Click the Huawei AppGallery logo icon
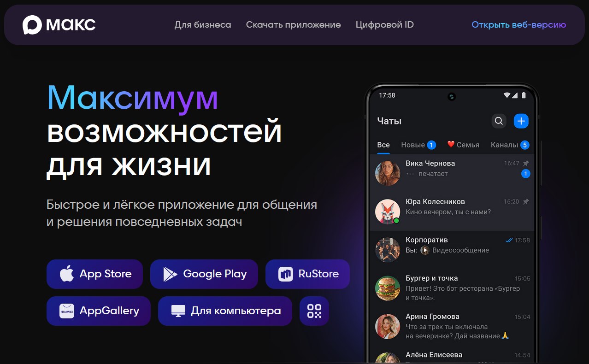Viewport: 589px width, 364px height. tap(67, 311)
